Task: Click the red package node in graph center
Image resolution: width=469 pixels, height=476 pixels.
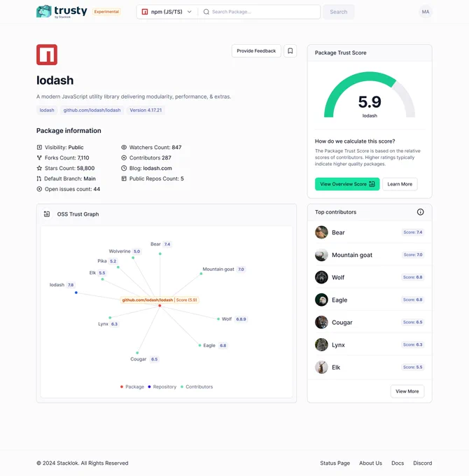Action: click(x=160, y=306)
